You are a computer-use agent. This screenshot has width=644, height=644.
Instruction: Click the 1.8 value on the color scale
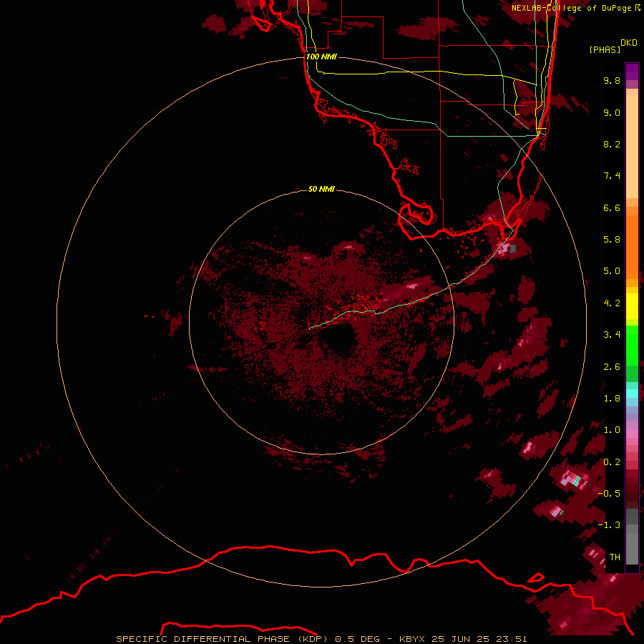tap(612, 399)
